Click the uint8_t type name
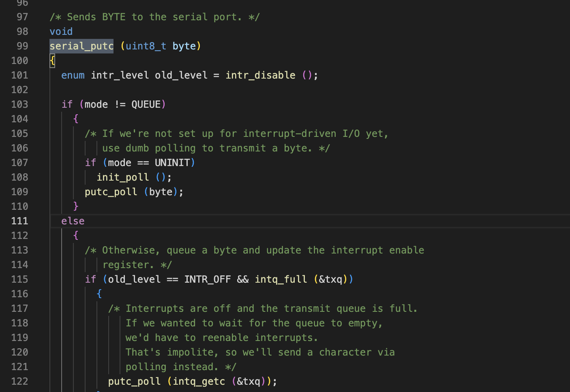This screenshot has height=392, width=570. [x=146, y=46]
